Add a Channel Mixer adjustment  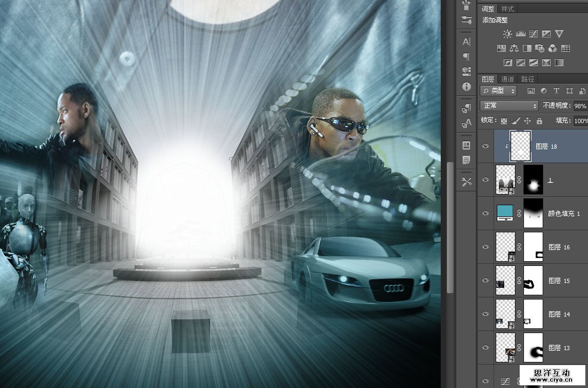pos(553,48)
